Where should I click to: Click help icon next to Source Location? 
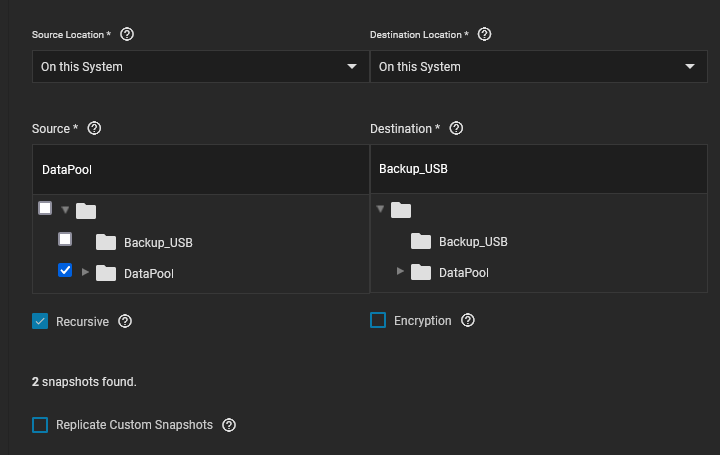pyautogui.click(x=127, y=34)
